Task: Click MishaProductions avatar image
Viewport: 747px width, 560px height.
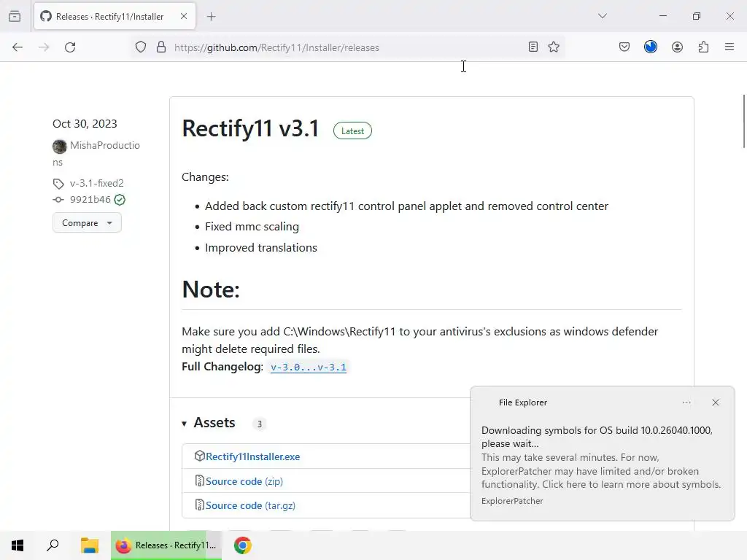Action: 60,146
